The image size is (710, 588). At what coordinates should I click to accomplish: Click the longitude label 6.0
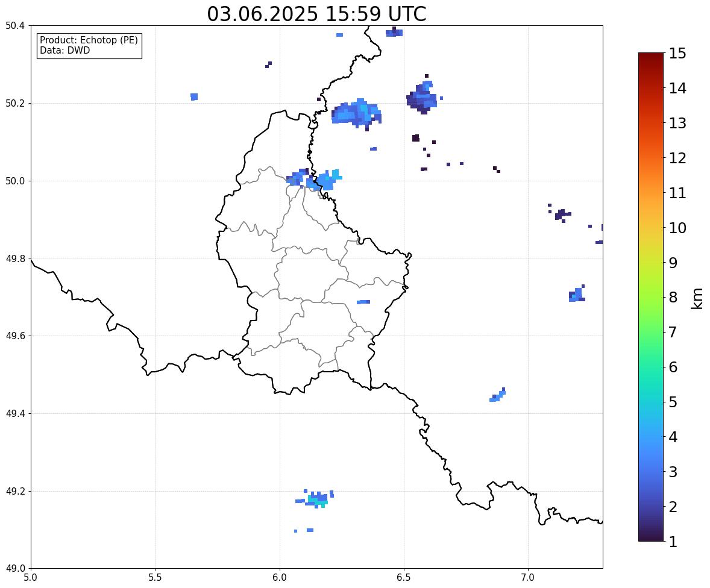pyautogui.click(x=280, y=578)
